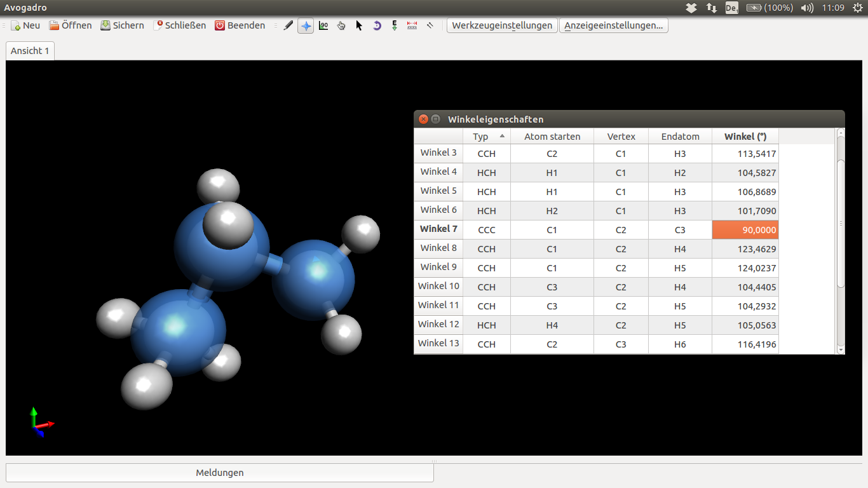
Task: Click the 11:09 clock
Action: click(833, 8)
